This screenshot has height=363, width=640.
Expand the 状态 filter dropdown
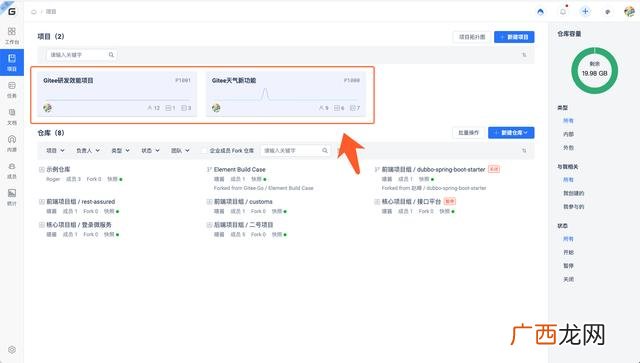click(x=150, y=151)
